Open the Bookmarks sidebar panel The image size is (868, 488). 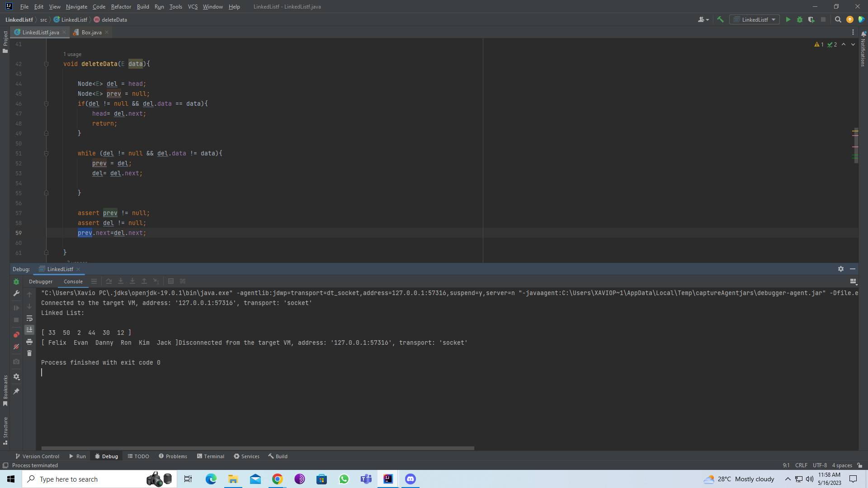[5, 391]
